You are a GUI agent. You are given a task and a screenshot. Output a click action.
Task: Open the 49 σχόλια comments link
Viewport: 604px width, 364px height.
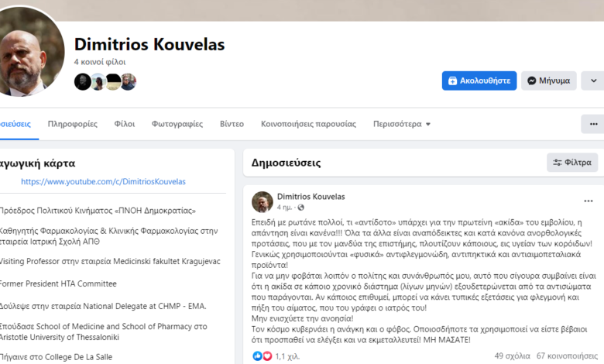tap(513, 356)
